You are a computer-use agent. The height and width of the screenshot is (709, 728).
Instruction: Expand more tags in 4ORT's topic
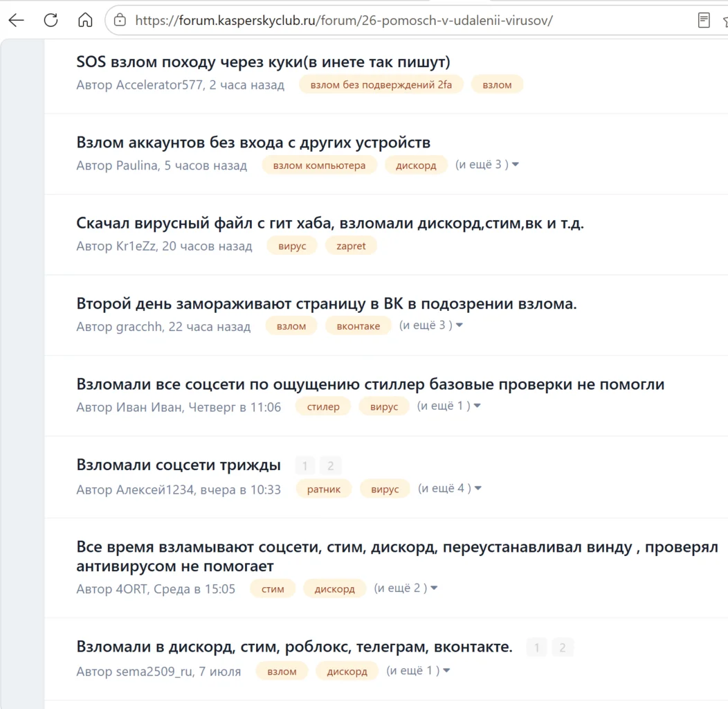pos(406,589)
